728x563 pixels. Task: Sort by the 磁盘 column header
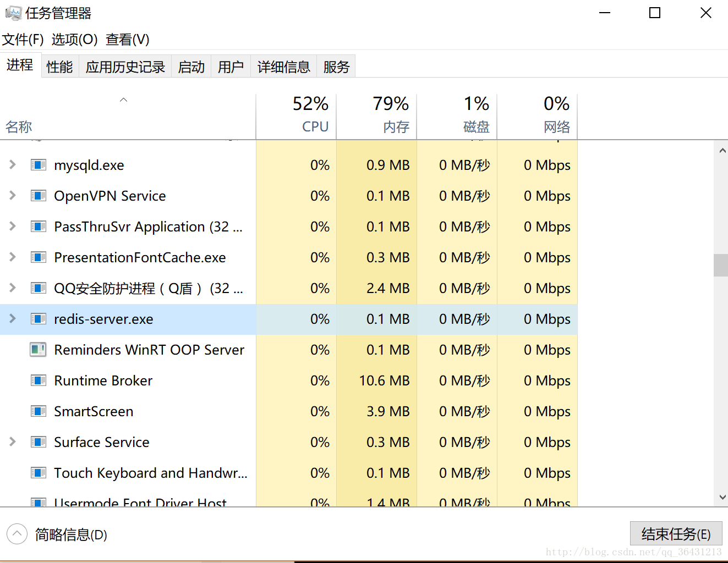pyautogui.click(x=457, y=117)
